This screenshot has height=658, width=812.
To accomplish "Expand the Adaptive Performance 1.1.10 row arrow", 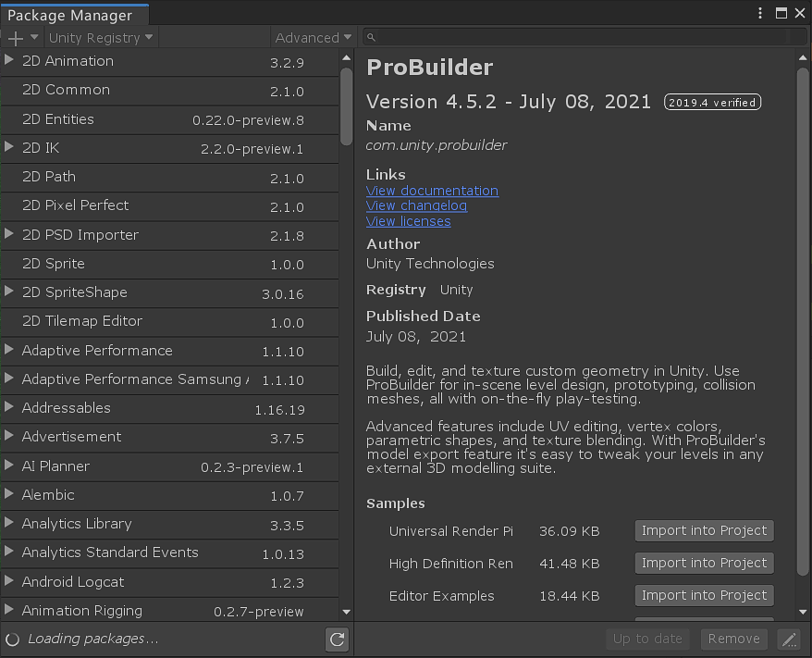I will (x=9, y=349).
